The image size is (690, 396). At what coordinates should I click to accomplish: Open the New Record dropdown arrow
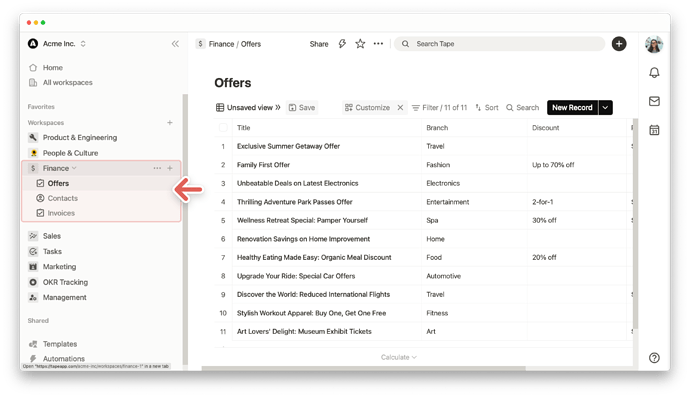pos(606,108)
